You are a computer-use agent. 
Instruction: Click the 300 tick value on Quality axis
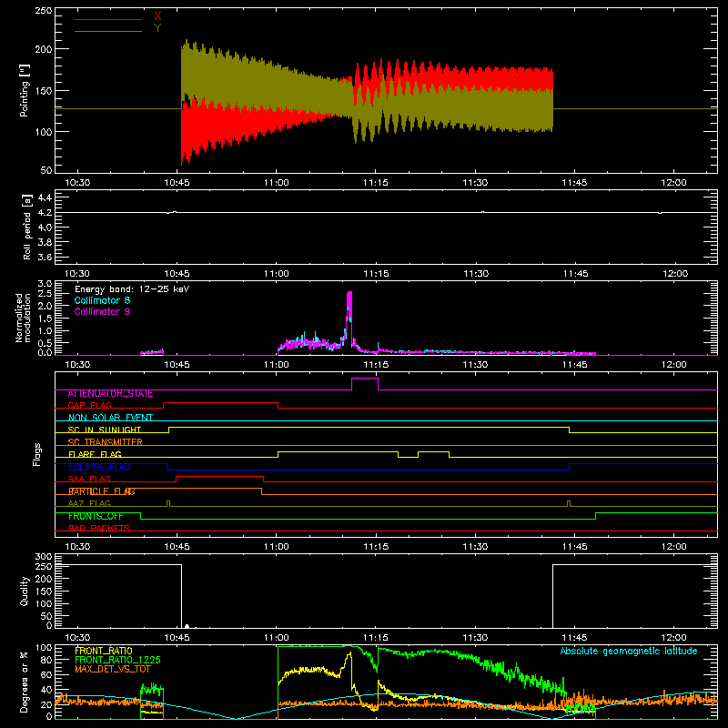point(44,557)
